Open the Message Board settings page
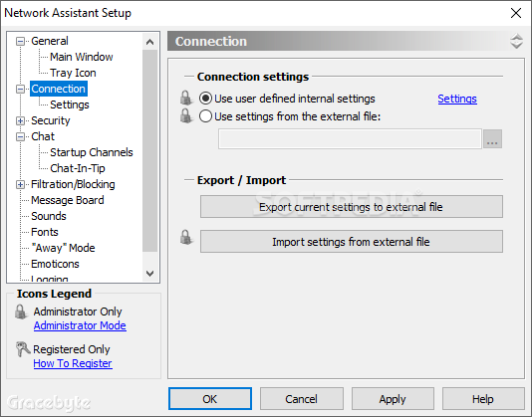The image size is (532, 417). (x=68, y=200)
